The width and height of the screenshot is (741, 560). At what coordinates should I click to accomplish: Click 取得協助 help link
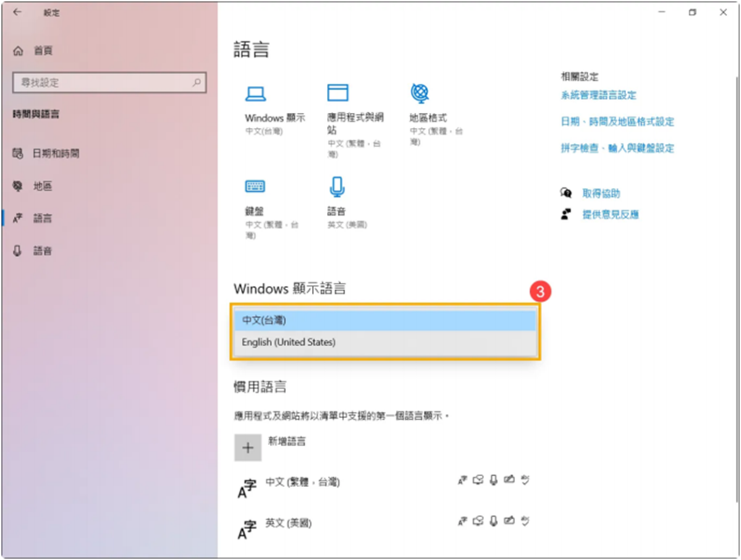601,193
